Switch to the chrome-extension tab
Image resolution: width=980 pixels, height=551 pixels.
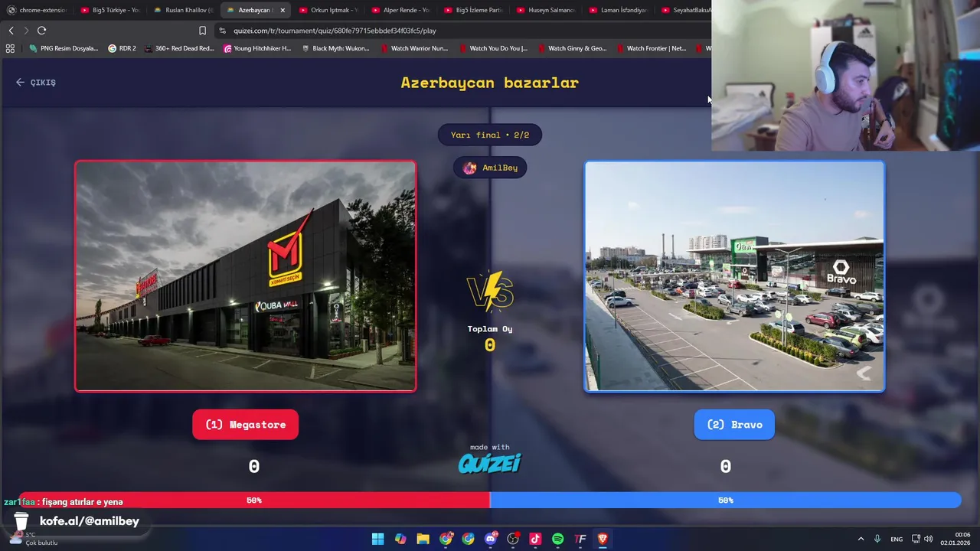click(x=37, y=10)
